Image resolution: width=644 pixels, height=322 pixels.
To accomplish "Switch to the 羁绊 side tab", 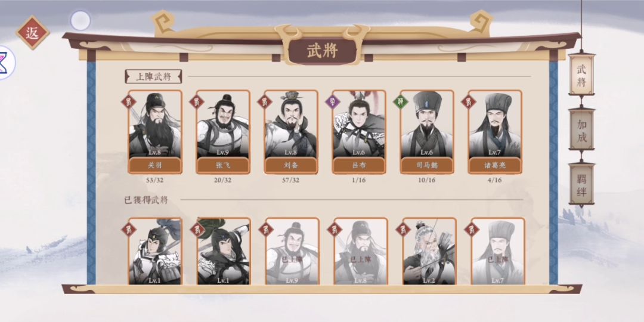I will coord(581,185).
